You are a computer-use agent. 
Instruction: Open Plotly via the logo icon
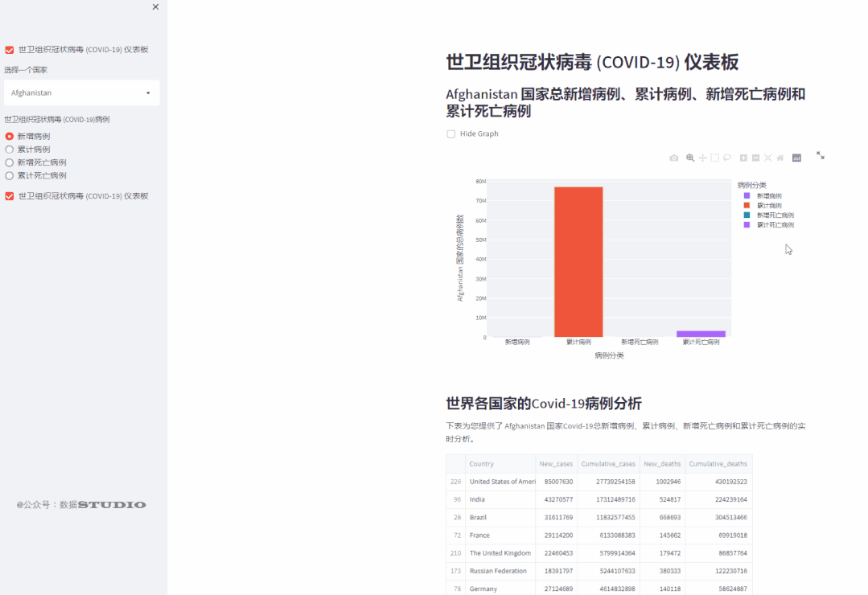[797, 158]
